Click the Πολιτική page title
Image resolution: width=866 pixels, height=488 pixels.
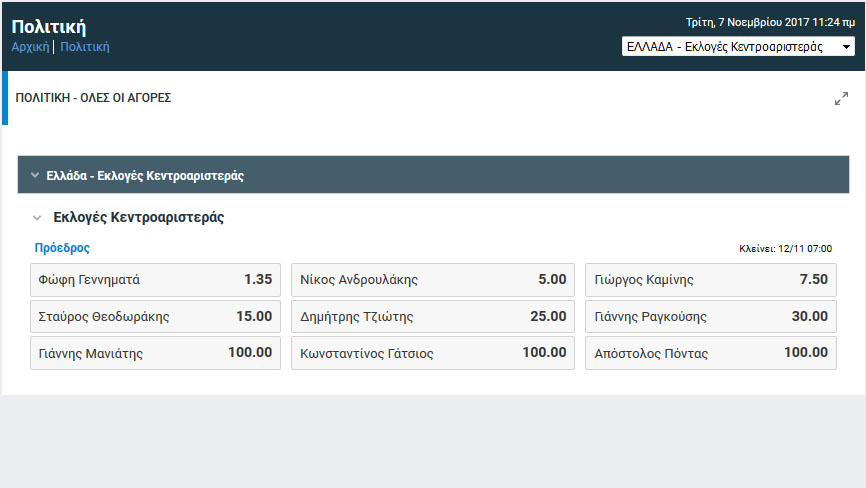(x=49, y=26)
